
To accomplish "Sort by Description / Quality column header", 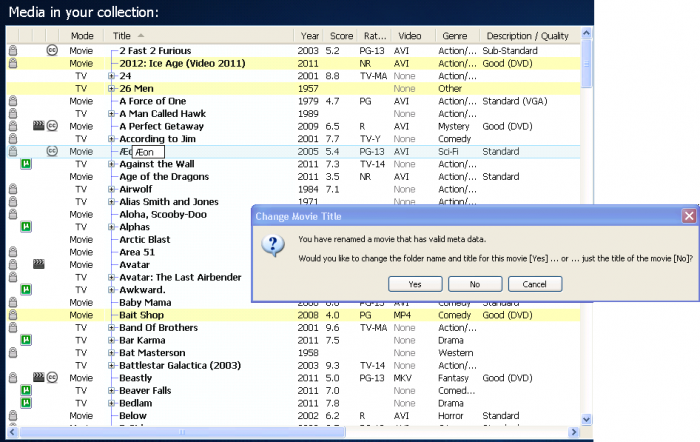I will pyautogui.click(x=528, y=36).
